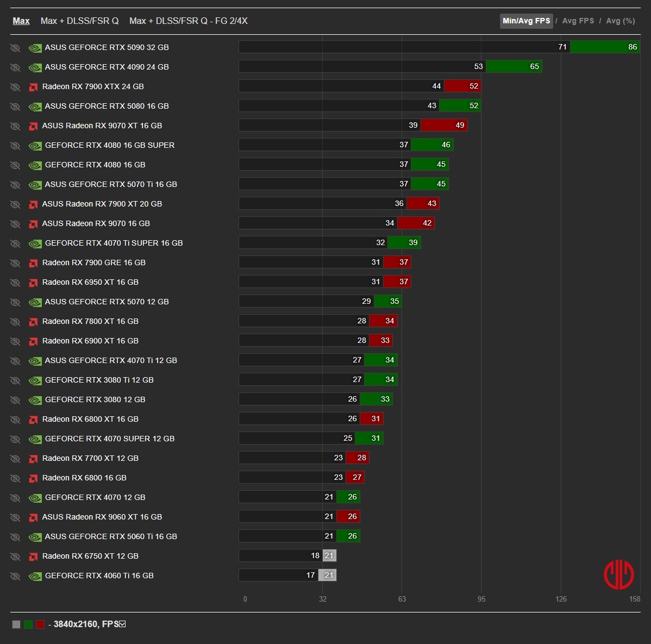Click NVIDIA logo next to ASUS GEFORCE RTX 5090

pos(35,48)
